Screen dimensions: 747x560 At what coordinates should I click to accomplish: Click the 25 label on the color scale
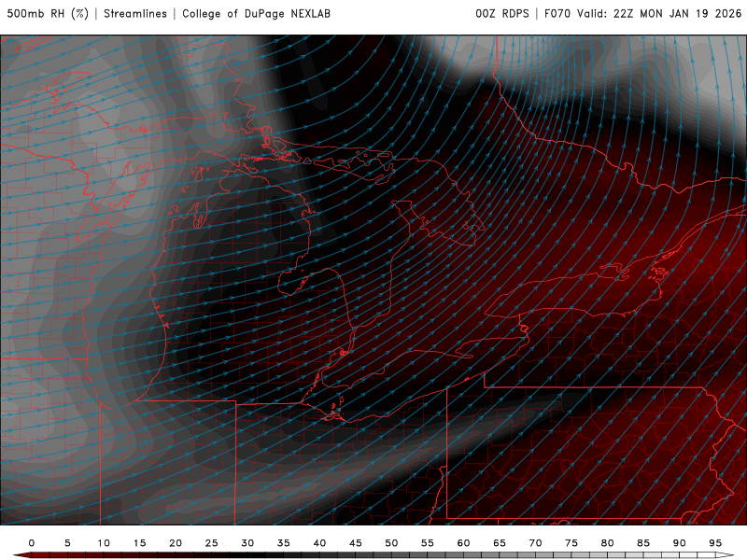tap(212, 543)
